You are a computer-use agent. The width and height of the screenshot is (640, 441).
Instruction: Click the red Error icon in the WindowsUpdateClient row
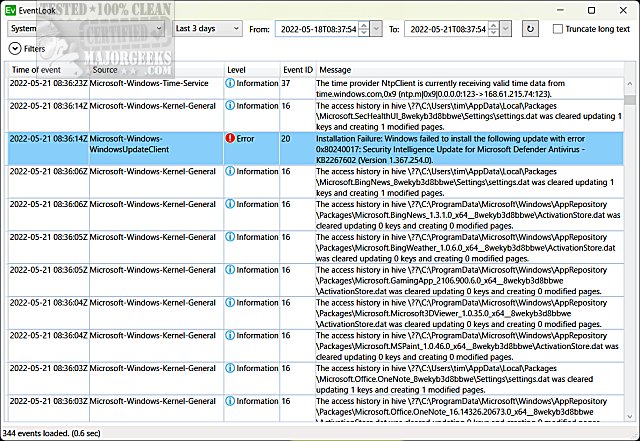(x=230, y=138)
